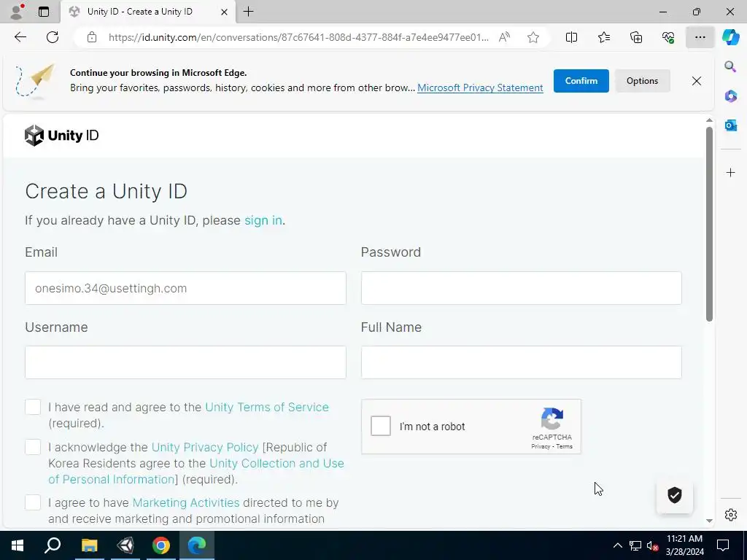Click the reCAPTCHA logo
The height and width of the screenshot is (560, 747).
(552, 419)
